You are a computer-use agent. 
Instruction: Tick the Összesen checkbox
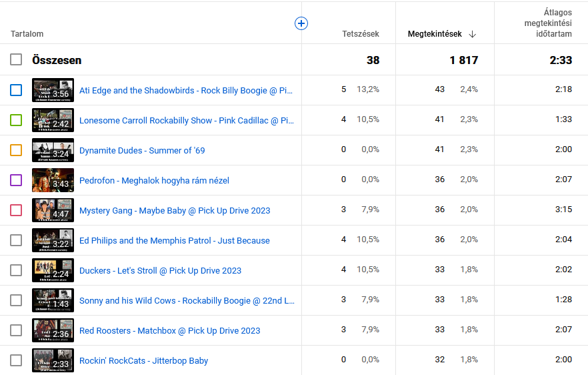(16, 60)
